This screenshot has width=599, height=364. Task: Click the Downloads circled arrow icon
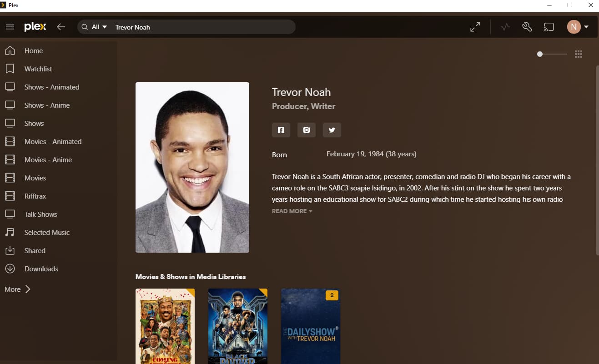pos(10,269)
